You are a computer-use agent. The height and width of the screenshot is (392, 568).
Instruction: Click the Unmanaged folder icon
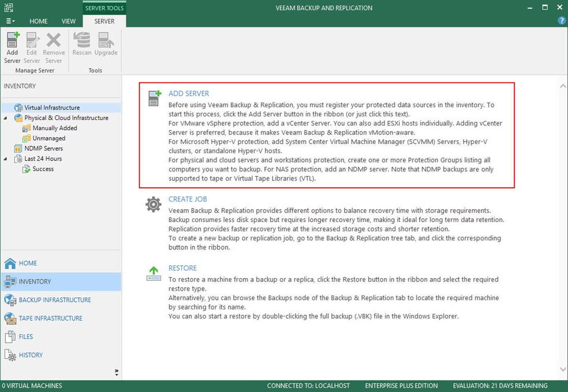(27, 138)
